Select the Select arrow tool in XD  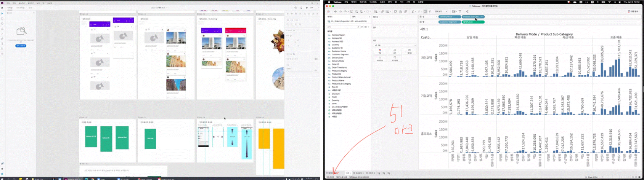[2, 13]
